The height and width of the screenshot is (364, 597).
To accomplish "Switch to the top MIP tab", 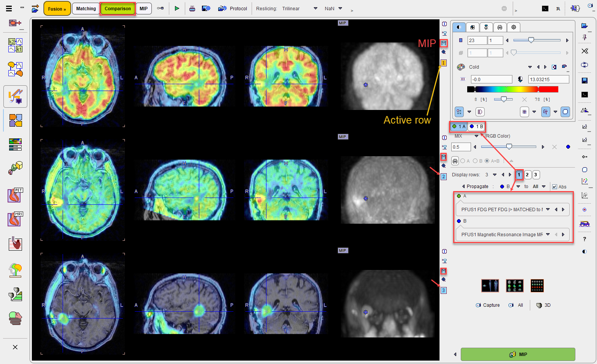I will click(143, 9).
